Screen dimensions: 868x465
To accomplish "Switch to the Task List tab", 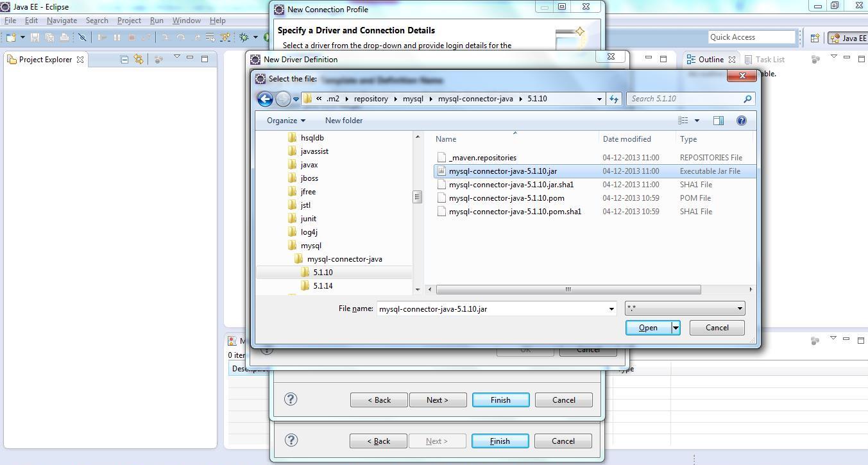I will 764,59.
